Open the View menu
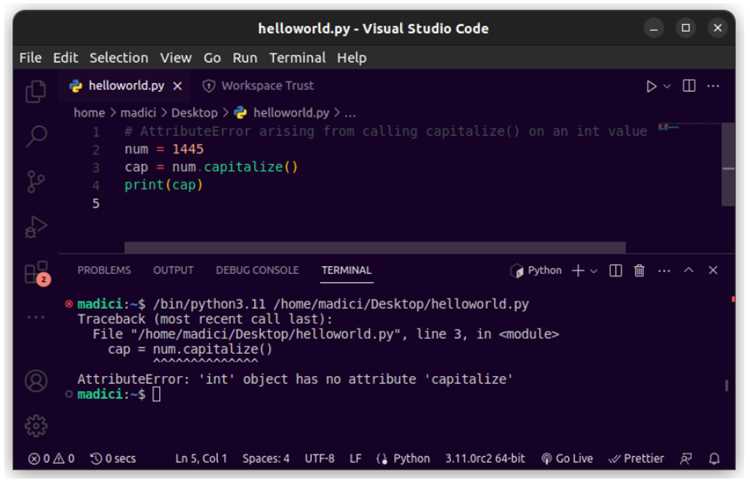750x486 pixels. tap(176, 58)
